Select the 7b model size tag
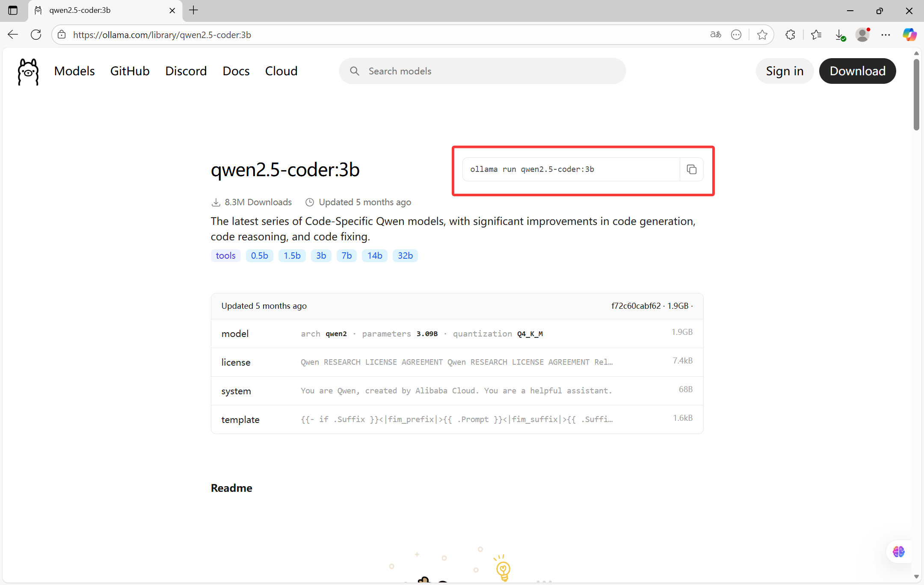This screenshot has height=585, width=924. click(x=346, y=256)
